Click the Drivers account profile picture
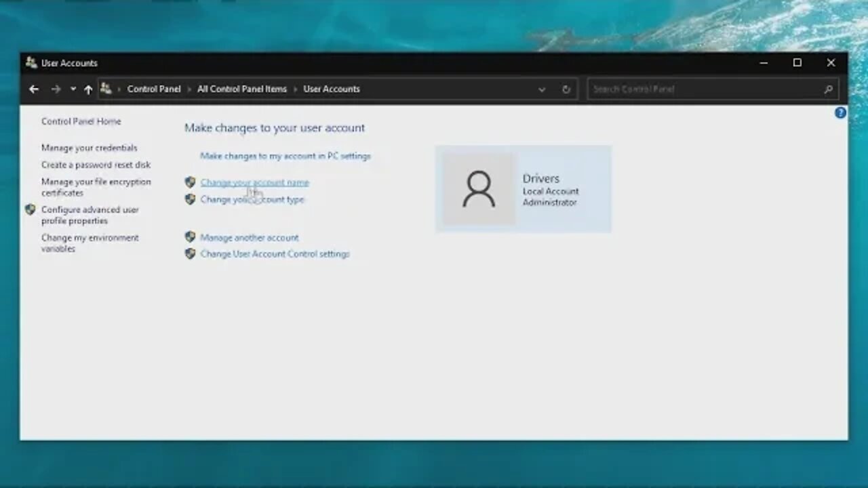868x488 pixels. pyautogui.click(x=479, y=189)
